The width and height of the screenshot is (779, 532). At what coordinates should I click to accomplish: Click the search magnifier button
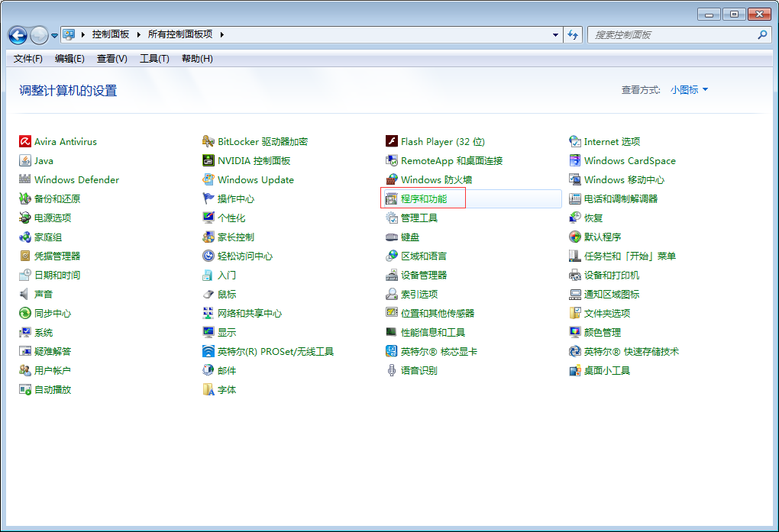[x=763, y=35]
